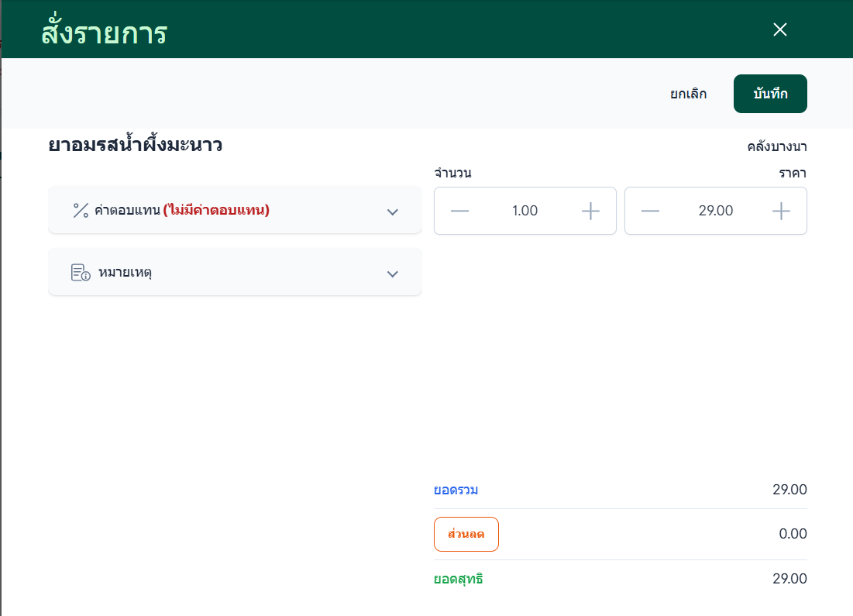This screenshot has height=616, width=853.
Task: Click the บันทึก save button
Action: coord(770,94)
